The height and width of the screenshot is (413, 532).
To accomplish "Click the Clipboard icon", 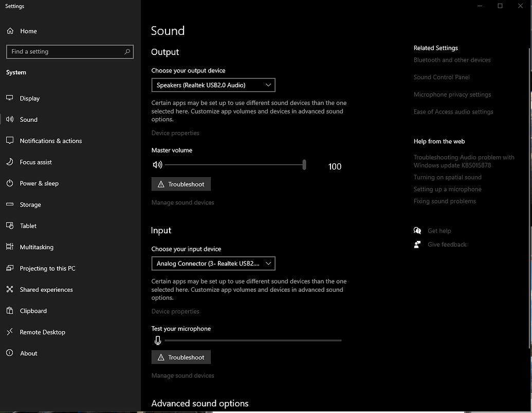I will (x=9, y=310).
